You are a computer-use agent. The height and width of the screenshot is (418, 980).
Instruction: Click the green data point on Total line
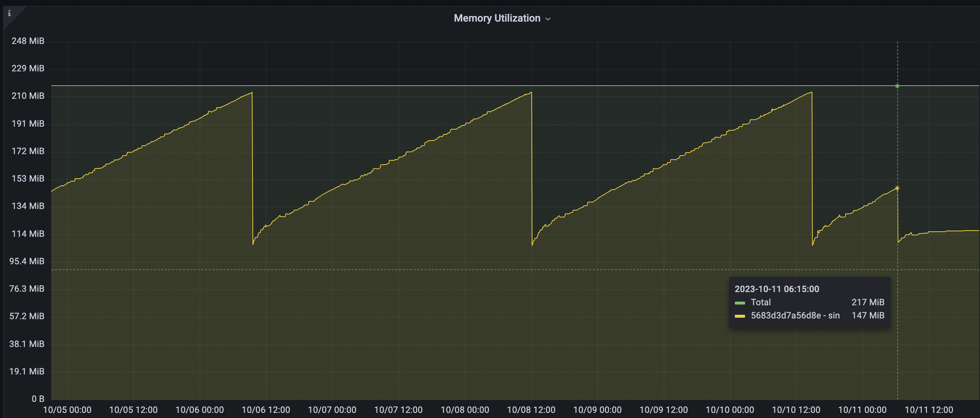897,86
